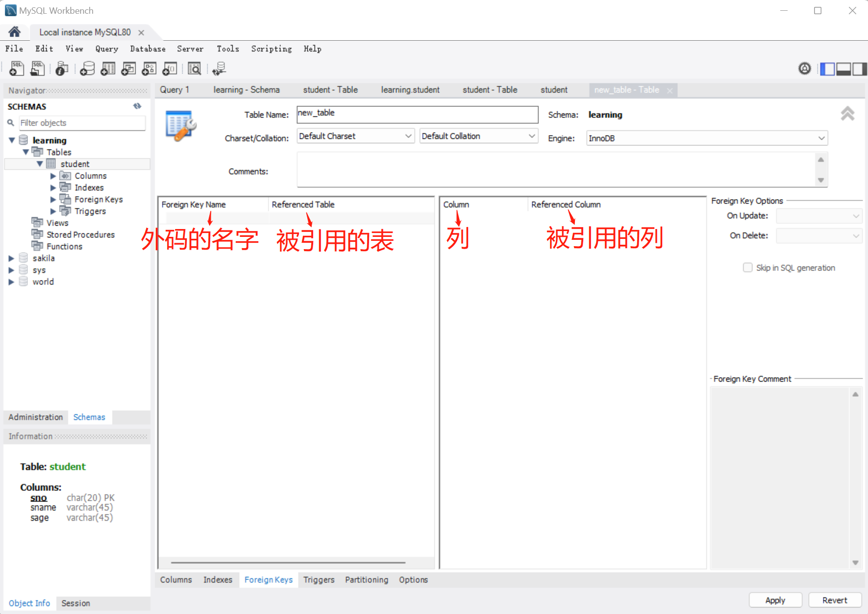The width and height of the screenshot is (868, 614).
Task: Collapse the learning schema in Navigator
Action: pyautogui.click(x=11, y=140)
